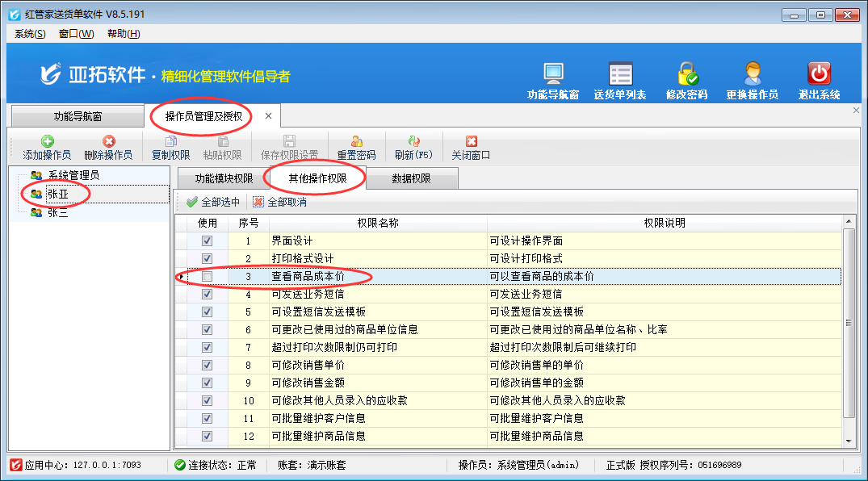The height and width of the screenshot is (481, 868).
Task: Enable the 查看商品成本价 checkbox
Action: coord(208,277)
